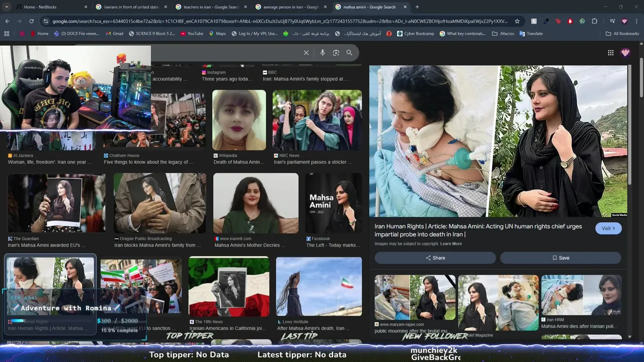The image size is (644, 362).
Task: Submit search with magnifier icon
Action: point(349,53)
